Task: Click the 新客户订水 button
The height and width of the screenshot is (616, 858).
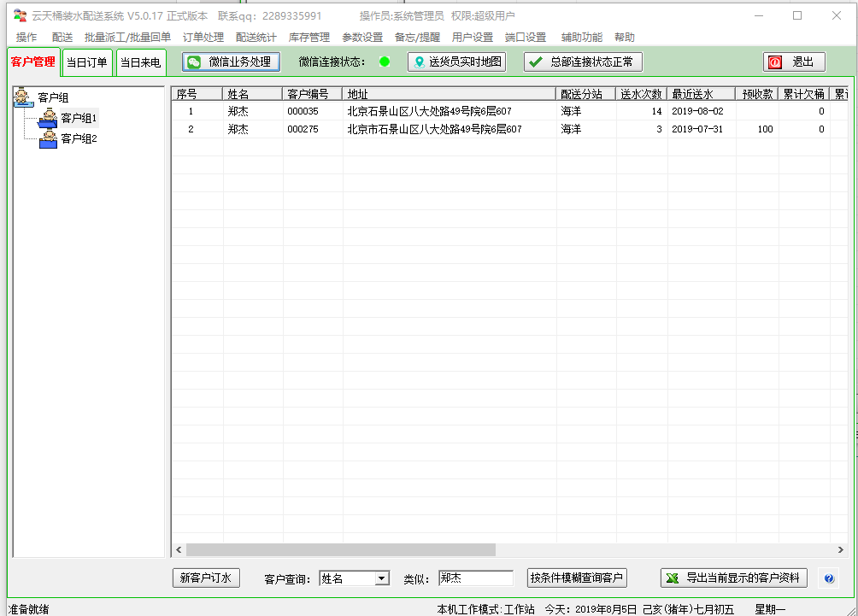Action: (207, 578)
